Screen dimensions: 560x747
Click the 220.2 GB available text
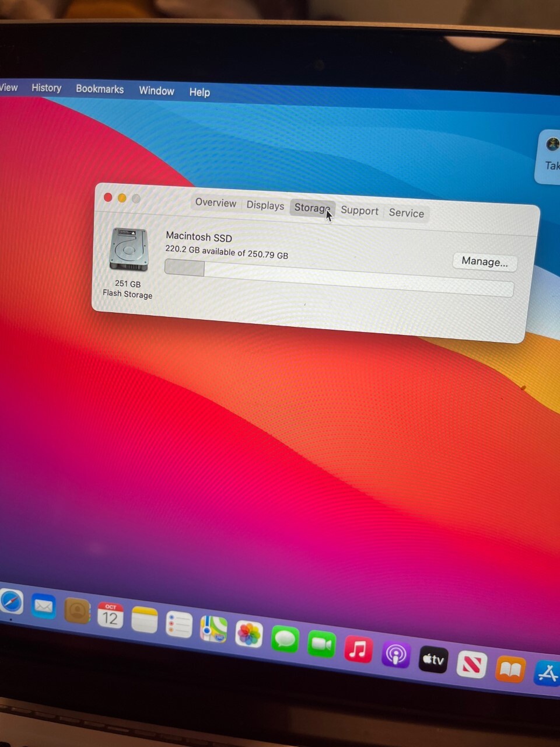coord(226,252)
